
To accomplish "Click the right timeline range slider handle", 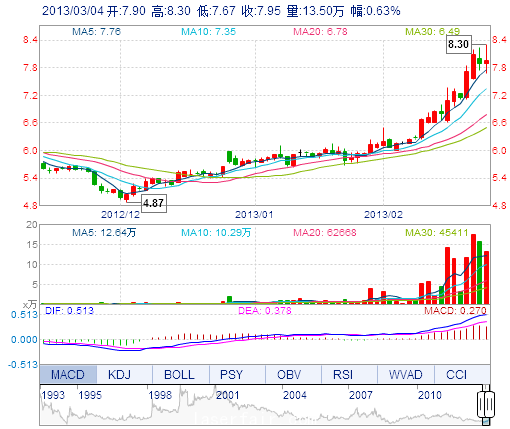I will pos(490,405).
